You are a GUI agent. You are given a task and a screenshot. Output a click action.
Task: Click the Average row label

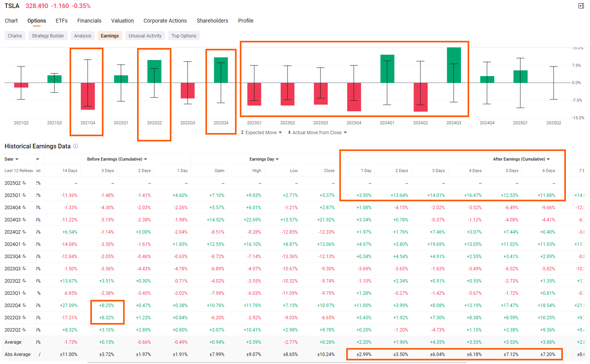coord(13,342)
